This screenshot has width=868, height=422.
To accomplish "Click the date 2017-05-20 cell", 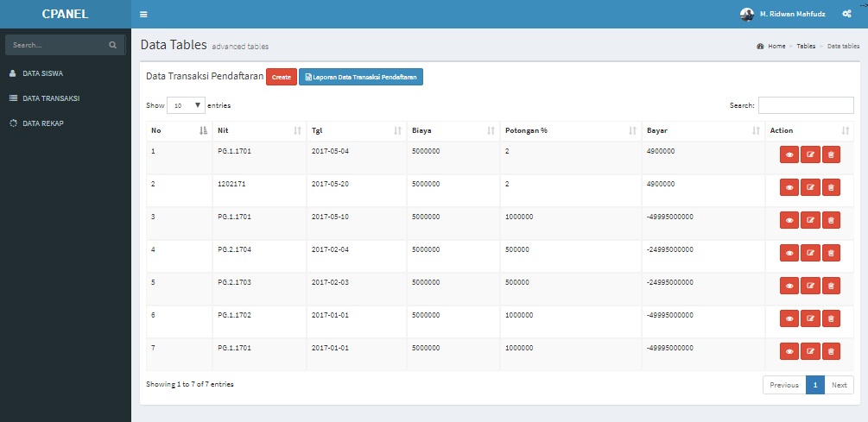I will pos(330,184).
